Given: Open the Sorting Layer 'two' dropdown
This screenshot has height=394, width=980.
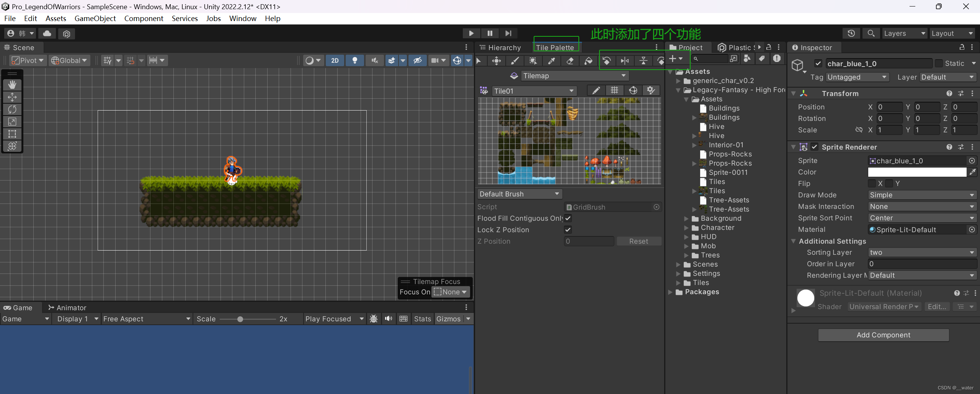Looking at the screenshot, I should pyautogui.click(x=922, y=252).
